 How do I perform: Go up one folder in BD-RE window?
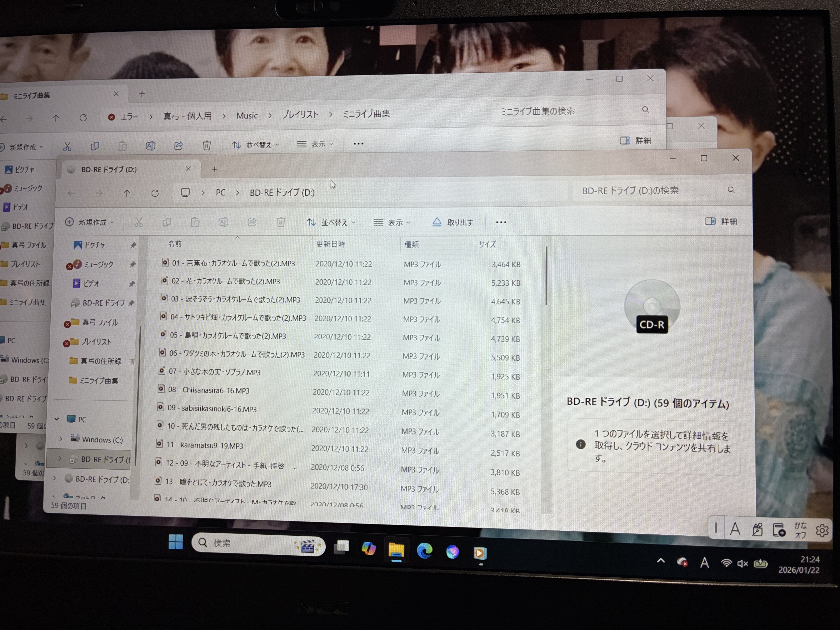pyautogui.click(x=127, y=193)
